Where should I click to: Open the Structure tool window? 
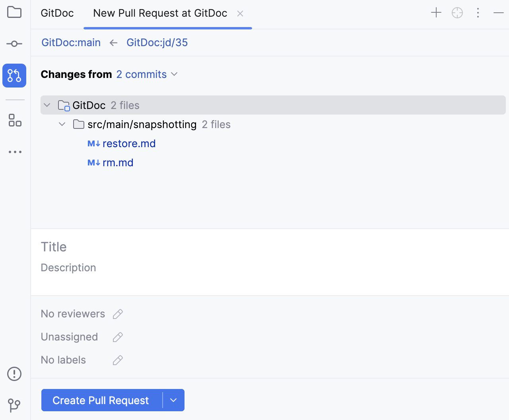tap(14, 121)
